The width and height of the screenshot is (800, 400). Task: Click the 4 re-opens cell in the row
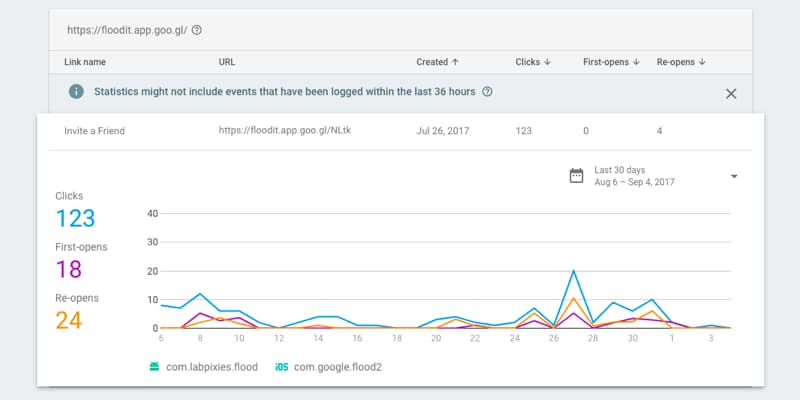click(x=659, y=131)
